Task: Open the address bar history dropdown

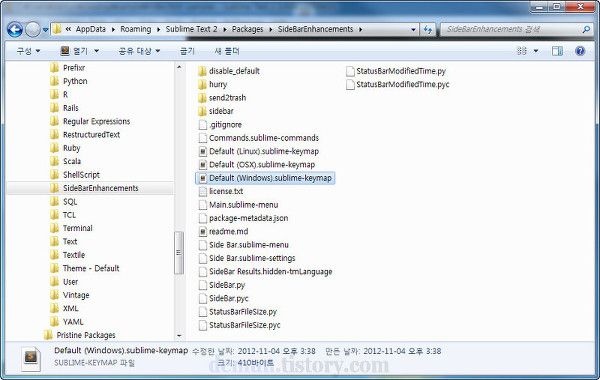Action: click(x=413, y=29)
